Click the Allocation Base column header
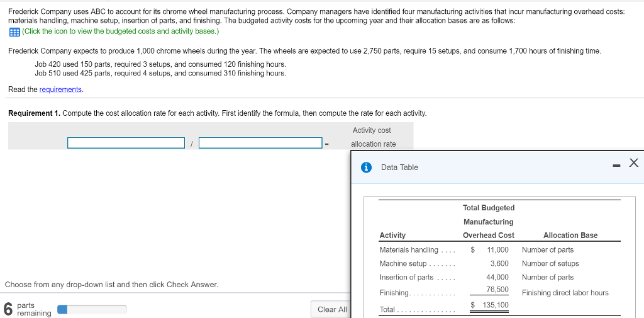The width and height of the screenshot is (644, 318). click(570, 236)
